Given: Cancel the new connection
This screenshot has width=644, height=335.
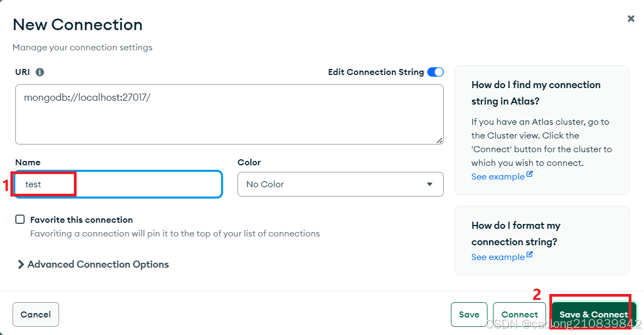Looking at the screenshot, I should (x=36, y=315).
